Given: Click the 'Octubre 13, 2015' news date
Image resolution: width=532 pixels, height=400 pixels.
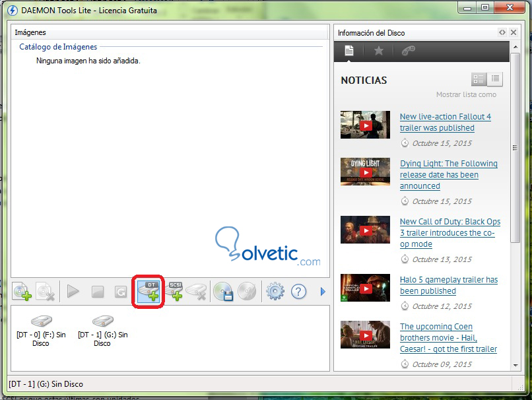Looking at the screenshot, I should 442,259.
